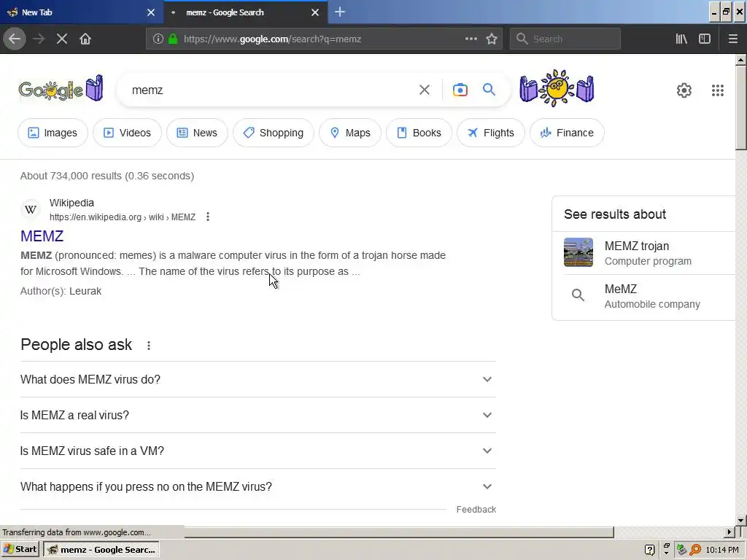This screenshot has width=747, height=560.
Task: Click the See results about heading
Action: pos(614,214)
